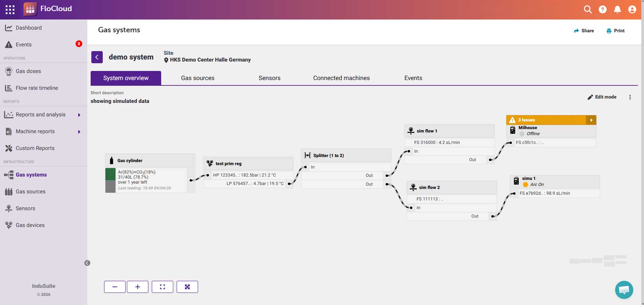Viewport: 644px width, 305px height.
Task: Switch to Sensors tab
Action: click(x=269, y=78)
